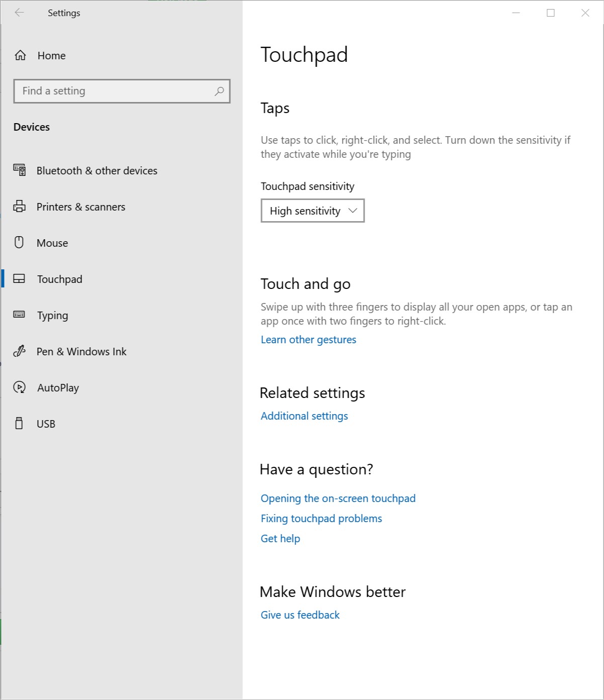Image resolution: width=604 pixels, height=700 pixels.
Task: Click the Related settings heading
Action: click(312, 393)
